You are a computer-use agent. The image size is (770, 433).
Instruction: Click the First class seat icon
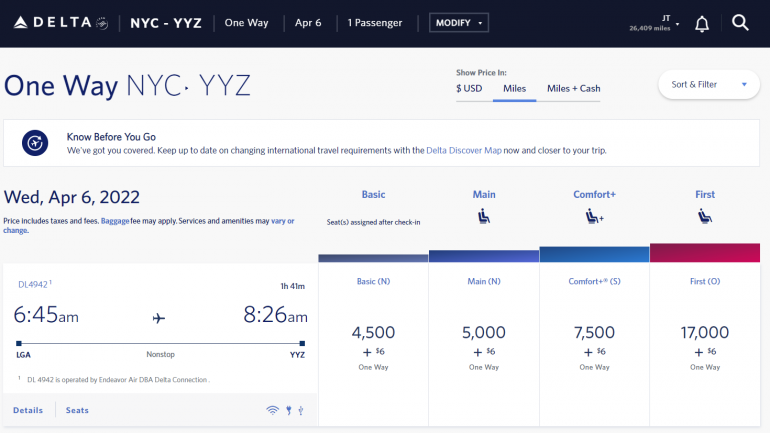point(705,215)
